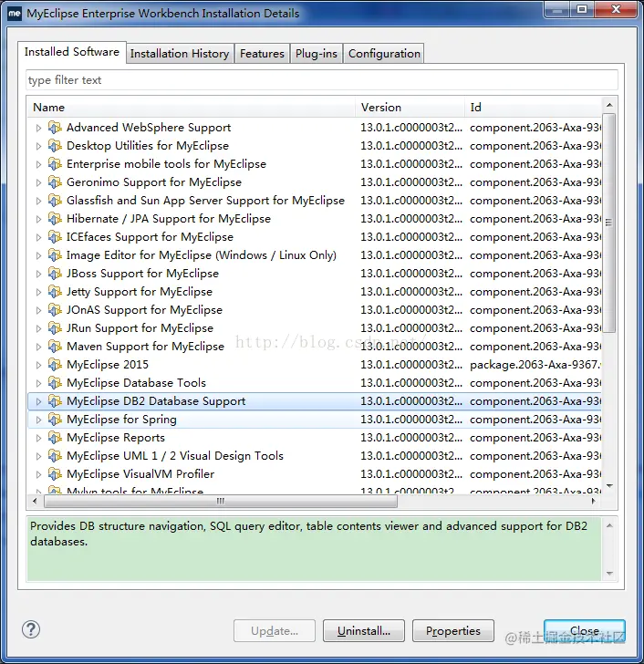Expand Geronimo Support for MyEclipse node
The width and height of the screenshot is (644, 664).
pyautogui.click(x=38, y=182)
